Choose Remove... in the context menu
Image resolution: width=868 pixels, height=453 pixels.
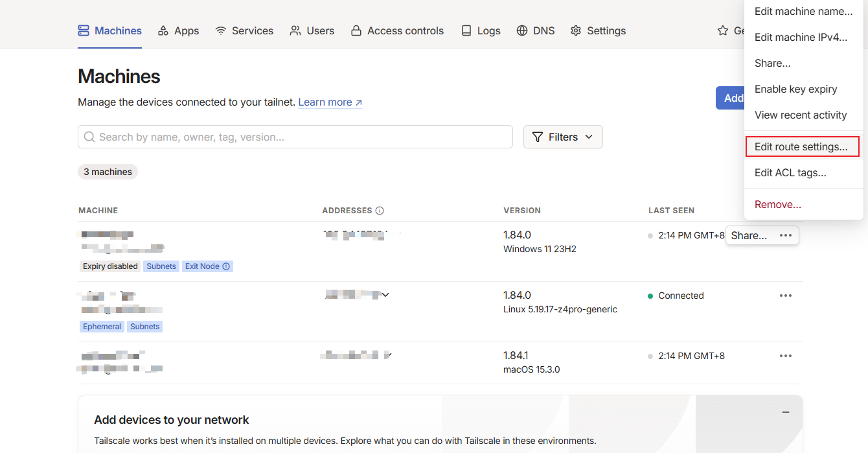pyautogui.click(x=778, y=204)
